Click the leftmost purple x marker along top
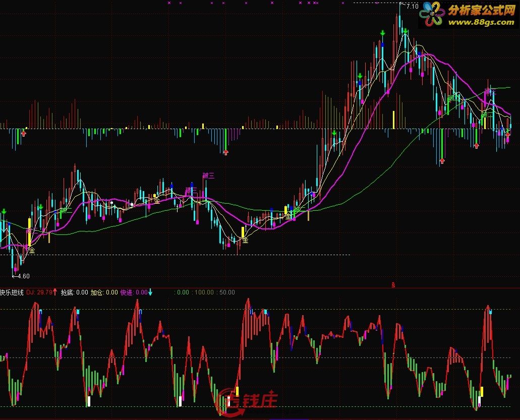The height and width of the screenshot is (420, 520). point(169,3)
